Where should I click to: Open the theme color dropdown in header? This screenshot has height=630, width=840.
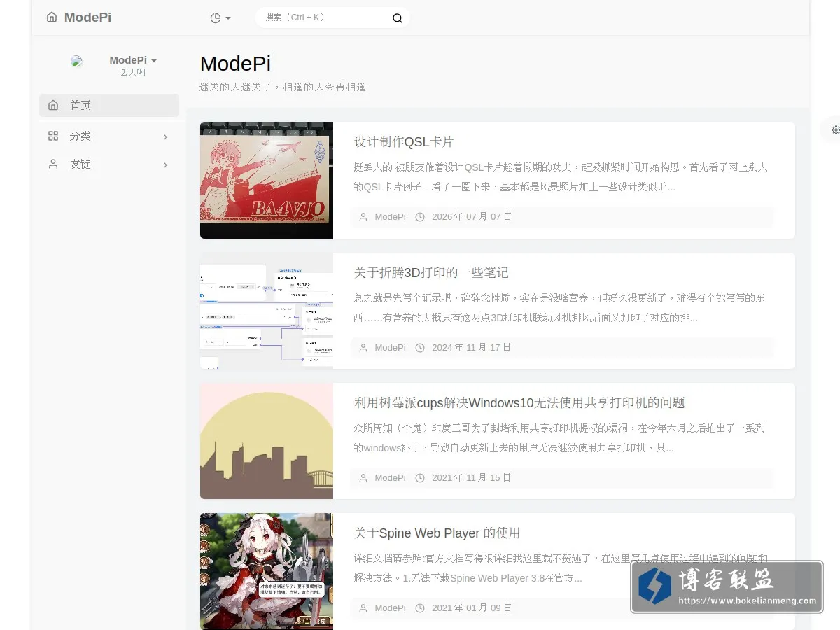220,18
